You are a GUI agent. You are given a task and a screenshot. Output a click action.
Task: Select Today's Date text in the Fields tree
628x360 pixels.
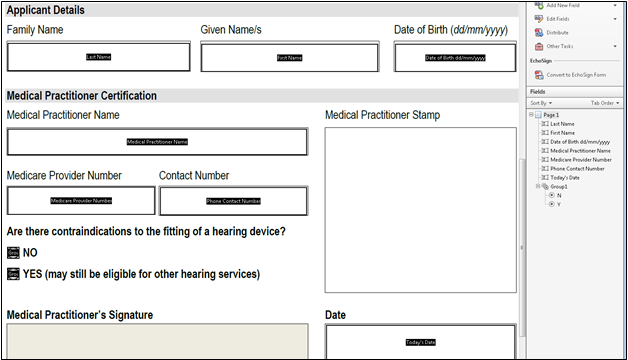point(565,177)
